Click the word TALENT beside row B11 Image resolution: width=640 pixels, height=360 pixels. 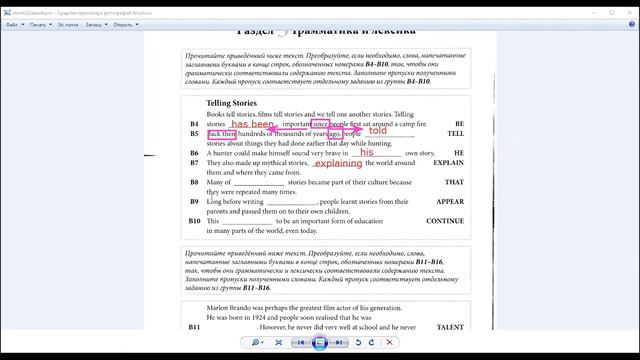(451, 327)
